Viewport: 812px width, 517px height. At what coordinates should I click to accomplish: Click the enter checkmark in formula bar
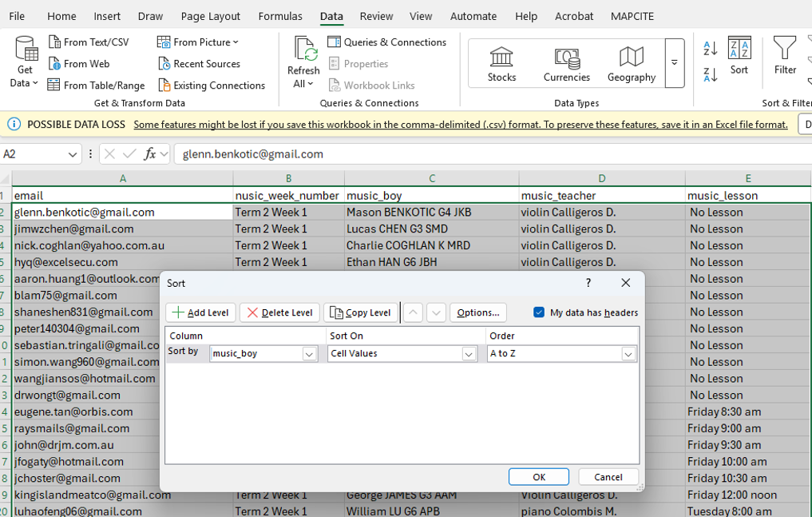coord(129,154)
